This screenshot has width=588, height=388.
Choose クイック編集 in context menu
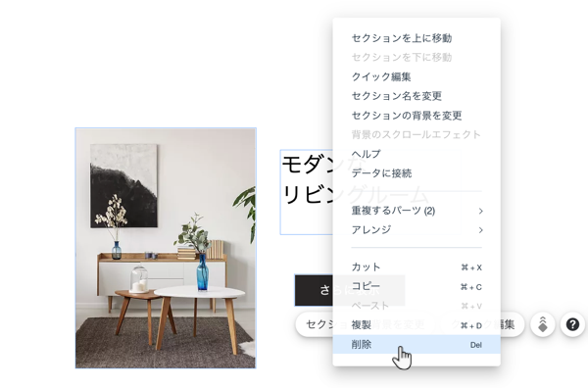(x=416, y=76)
